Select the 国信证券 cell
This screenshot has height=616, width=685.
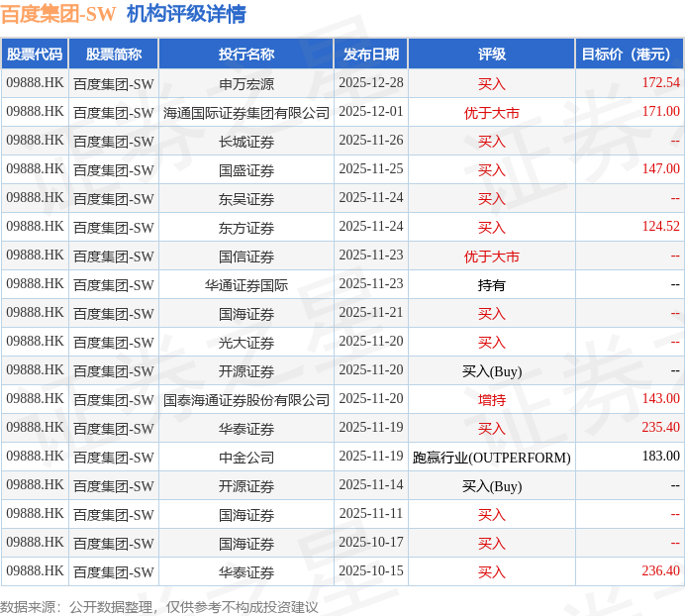[246, 257]
